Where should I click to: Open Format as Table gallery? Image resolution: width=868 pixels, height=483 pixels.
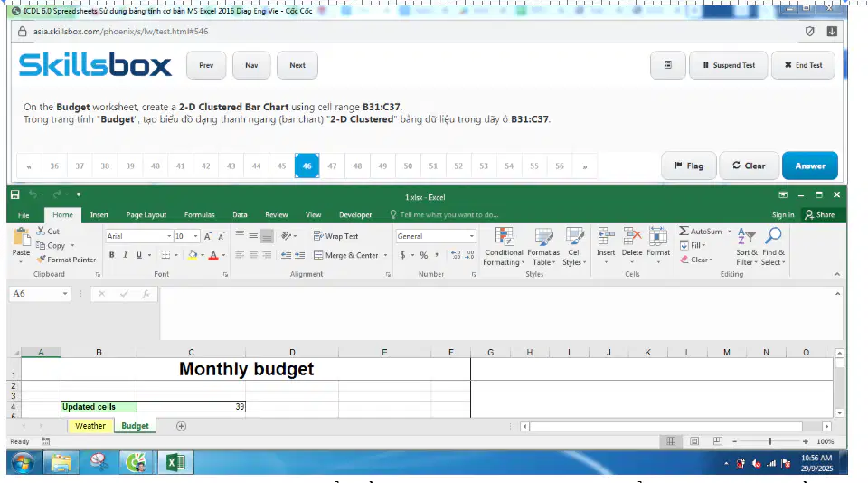point(543,247)
